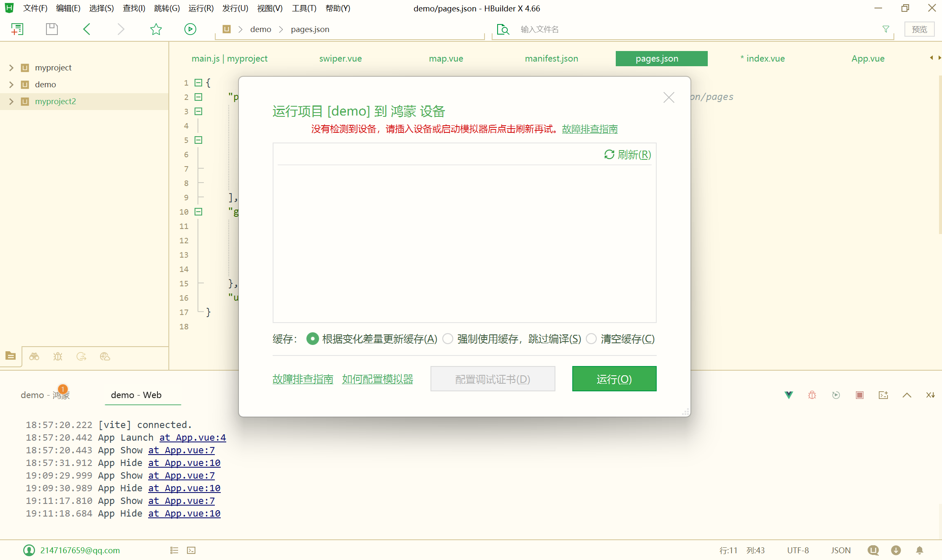Viewport: 942px width, 560px height.
Task: Collapse code fold marker on line 1
Action: 198,83
